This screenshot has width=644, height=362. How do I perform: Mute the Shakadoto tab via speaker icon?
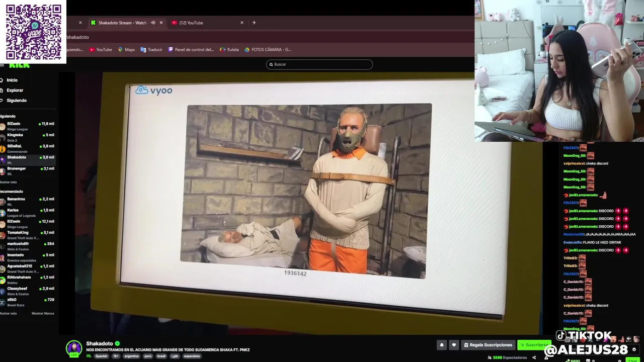pos(153,23)
